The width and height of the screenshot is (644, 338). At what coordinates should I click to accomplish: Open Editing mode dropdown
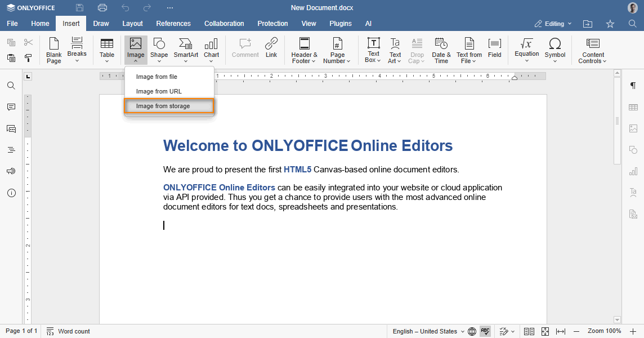(x=553, y=24)
